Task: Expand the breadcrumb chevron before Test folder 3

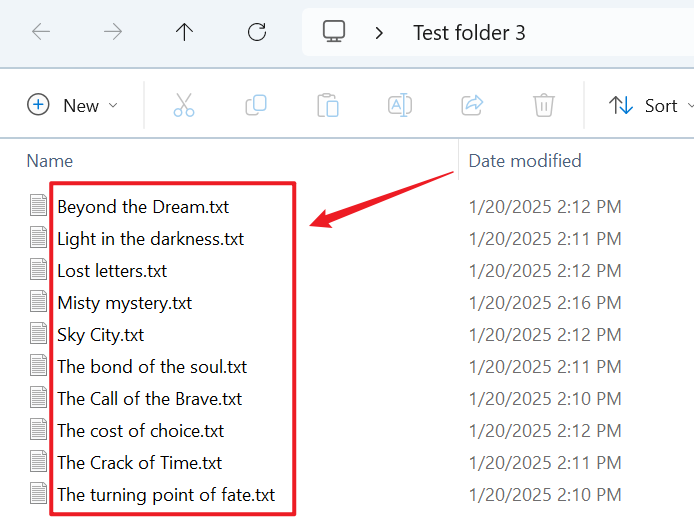Action: click(379, 33)
